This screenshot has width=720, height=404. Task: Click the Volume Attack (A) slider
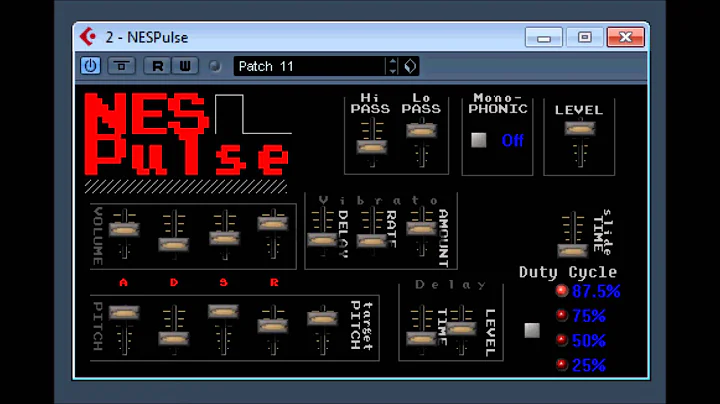[x=124, y=229]
